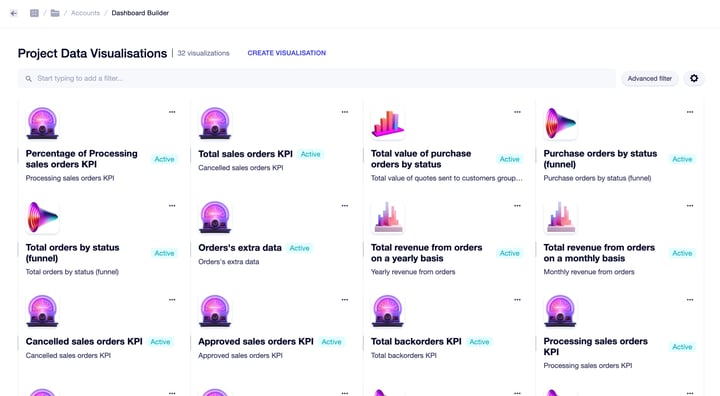This screenshot has width=720, height=396.
Task: Click the back arrow icon in breadcrumb
Action: [x=14, y=13]
